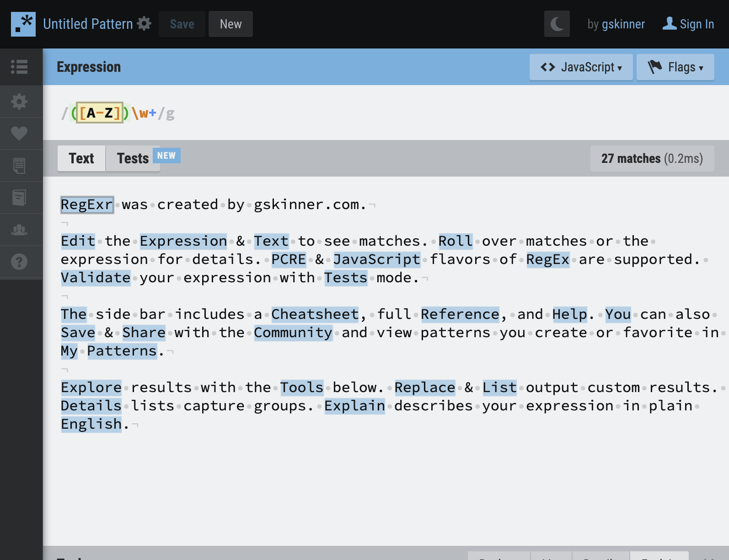Click the highlighted match 'Expression'
The height and width of the screenshot is (560, 729).
(183, 241)
